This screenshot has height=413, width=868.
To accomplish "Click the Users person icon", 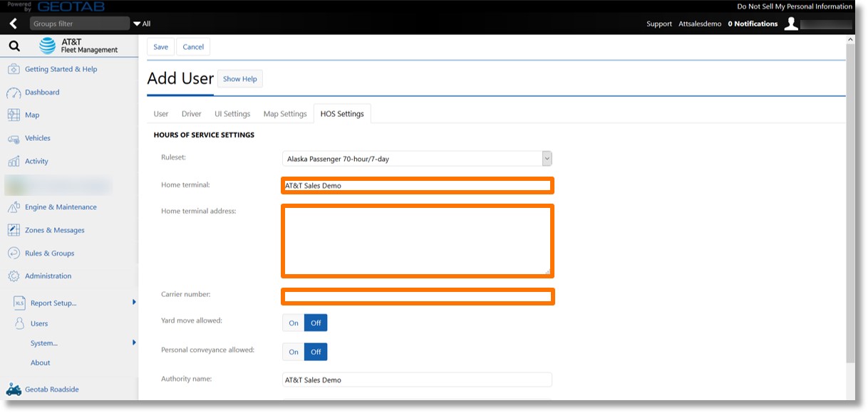I will 20,323.
